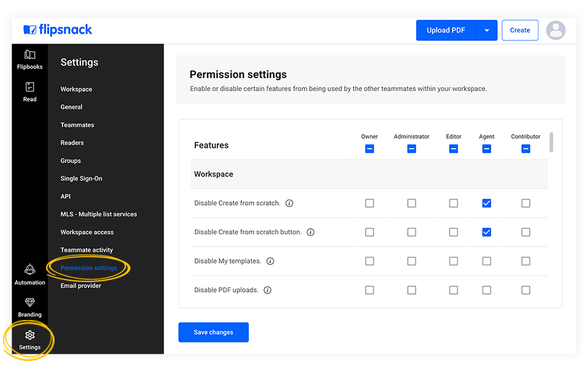Select the Read sidebar icon
Image resolution: width=588 pixels, height=372 pixels.
29,92
